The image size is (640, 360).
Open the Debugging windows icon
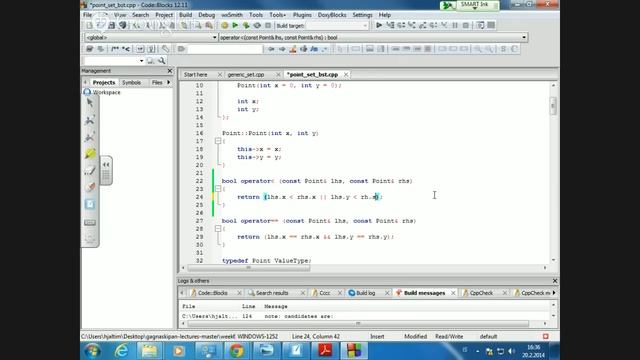(480, 25)
